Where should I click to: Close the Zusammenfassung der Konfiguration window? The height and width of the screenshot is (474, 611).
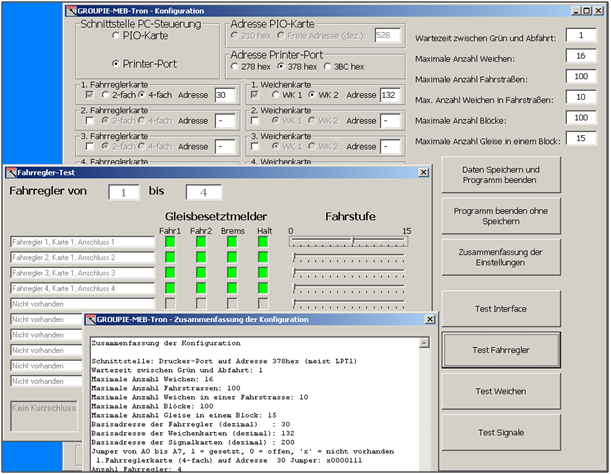click(430, 319)
